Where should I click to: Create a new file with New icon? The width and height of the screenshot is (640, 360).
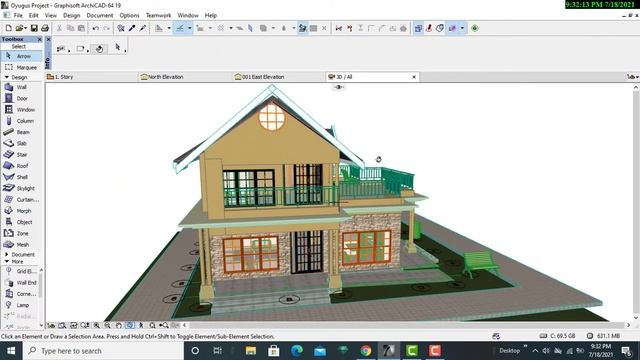8,28
